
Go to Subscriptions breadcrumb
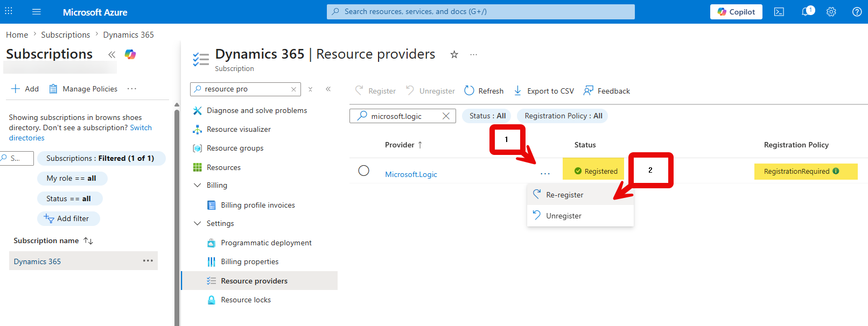tap(66, 35)
